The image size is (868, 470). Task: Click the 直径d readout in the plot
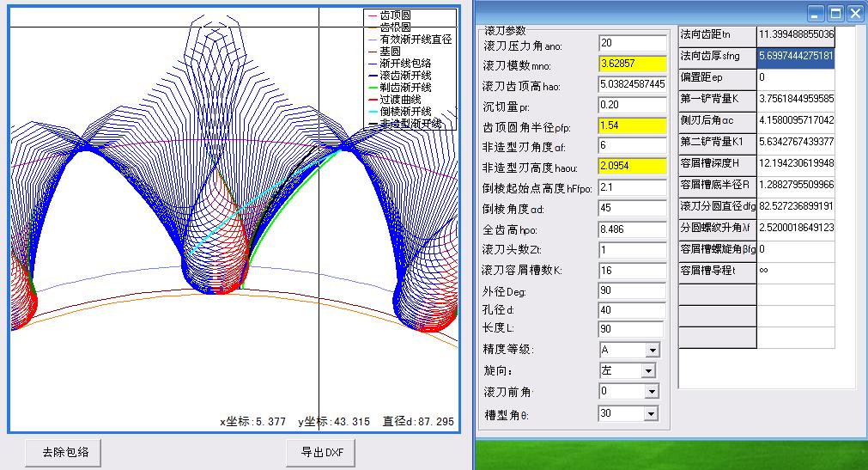click(418, 422)
